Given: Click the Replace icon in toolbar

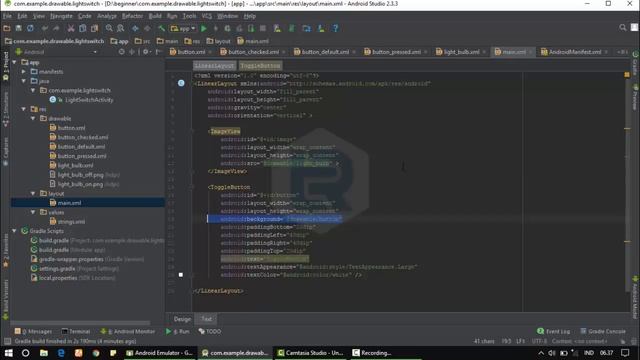Looking at the screenshot, I should (x=120, y=28).
